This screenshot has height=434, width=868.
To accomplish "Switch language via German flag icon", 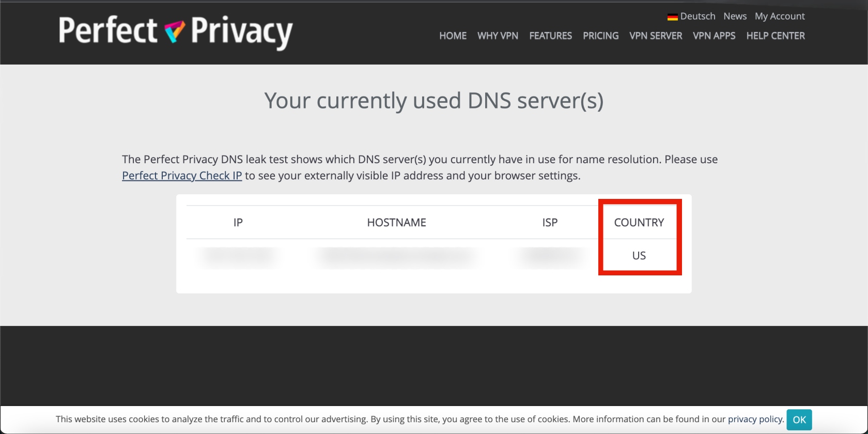I will tap(672, 17).
